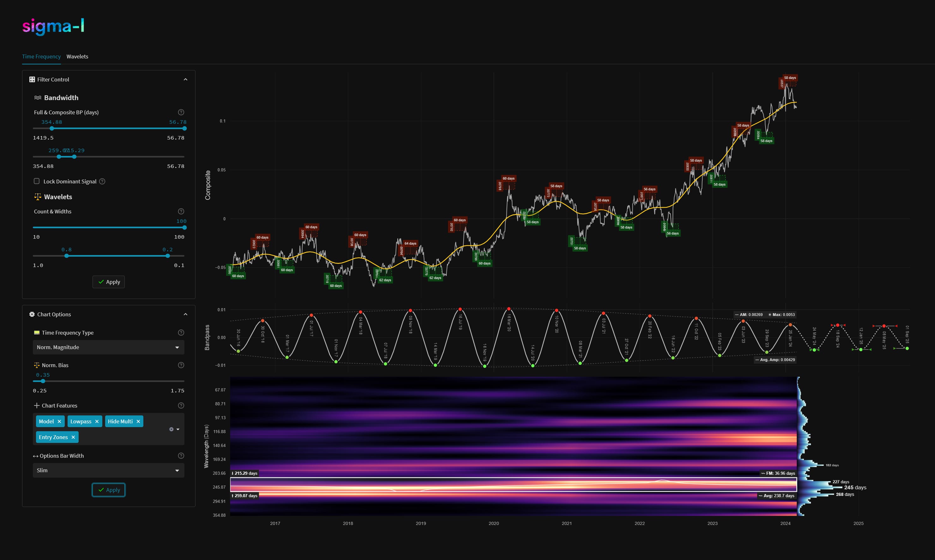This screenshot has width=935, height=560.
Task: Click the 259.07 days band lower label
Action: pos(245,496)
